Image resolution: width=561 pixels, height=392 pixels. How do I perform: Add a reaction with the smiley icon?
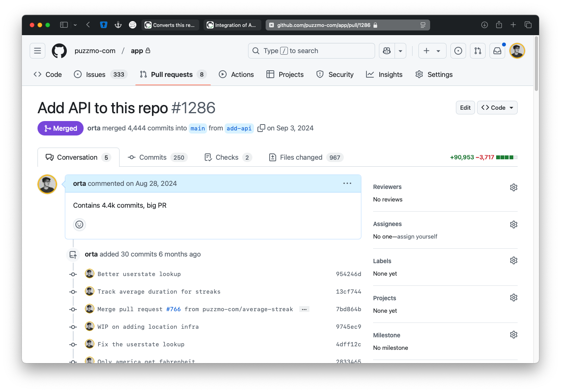pyautogui.click(x=79, y=225)
